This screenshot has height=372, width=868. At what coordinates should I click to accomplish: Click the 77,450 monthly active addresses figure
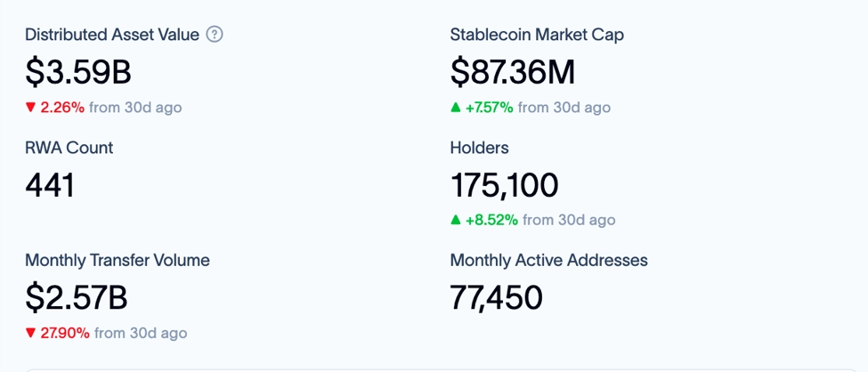pyautogui.click(x=497, y=298)
